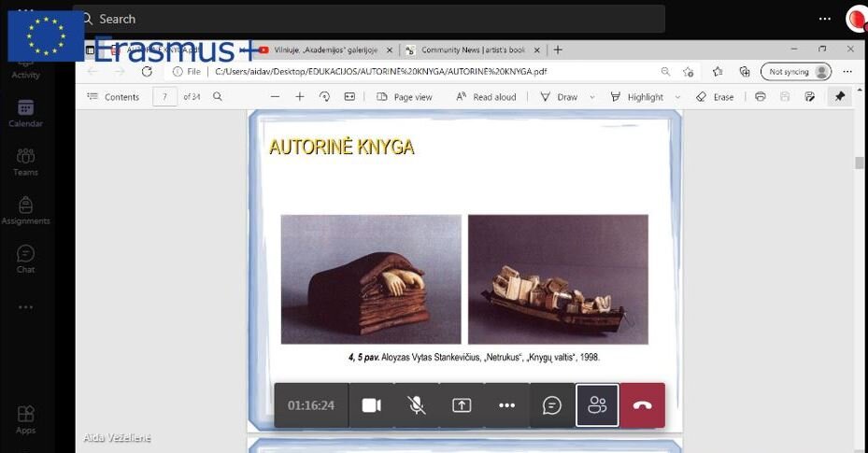Add this page to favorites
This screenshot has height=453, width=868.
coord(688,71)
